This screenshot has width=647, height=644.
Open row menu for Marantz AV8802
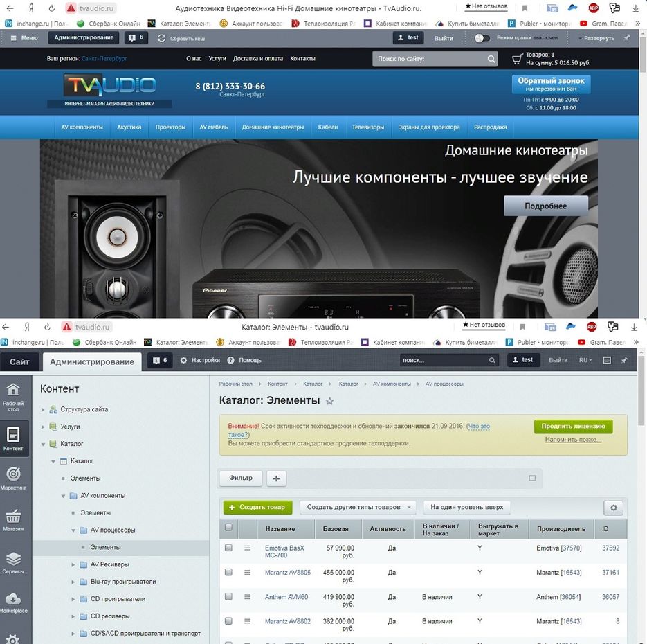(247, 621)
